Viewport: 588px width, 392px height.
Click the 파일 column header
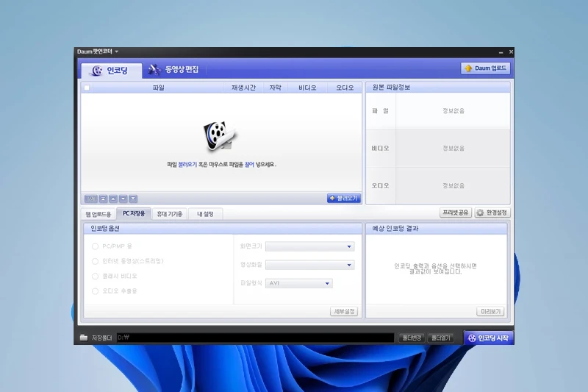click(x=158, y=88)
